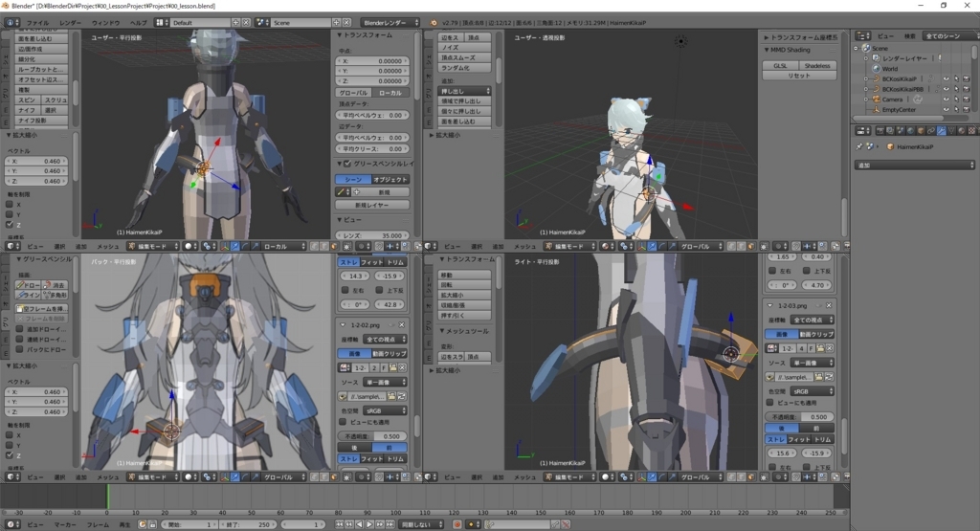Click the レンズ 35.000 field in view panel
The image size is (980, 531).
pyautogui.click(x=372, y=235)
